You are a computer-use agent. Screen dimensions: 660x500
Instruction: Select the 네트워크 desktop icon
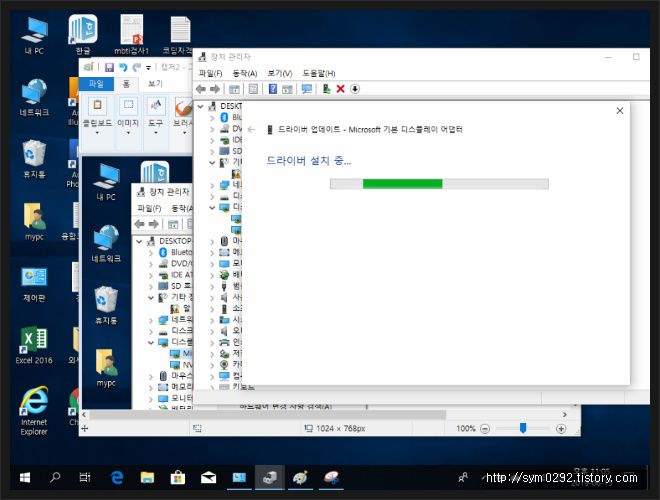pyautogui.click(x=34, y=98)
